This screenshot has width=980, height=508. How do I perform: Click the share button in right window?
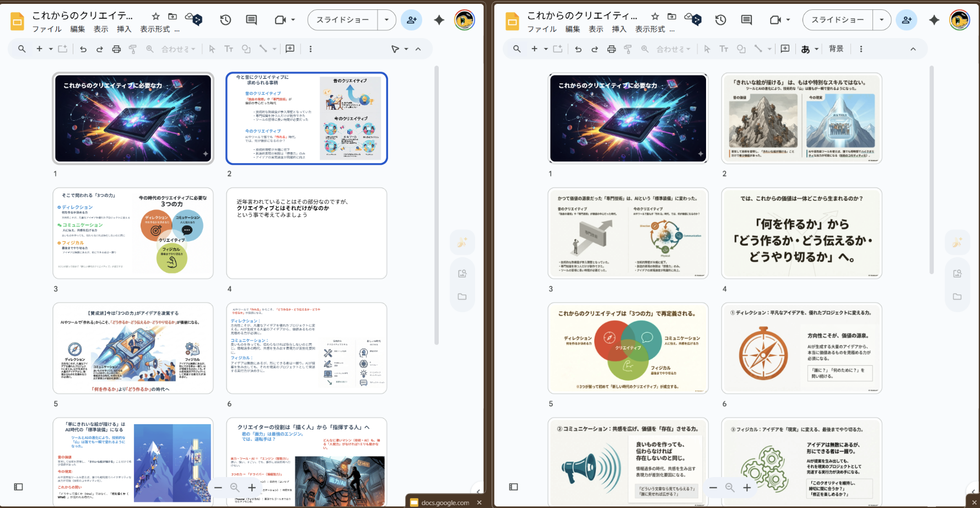907,20
